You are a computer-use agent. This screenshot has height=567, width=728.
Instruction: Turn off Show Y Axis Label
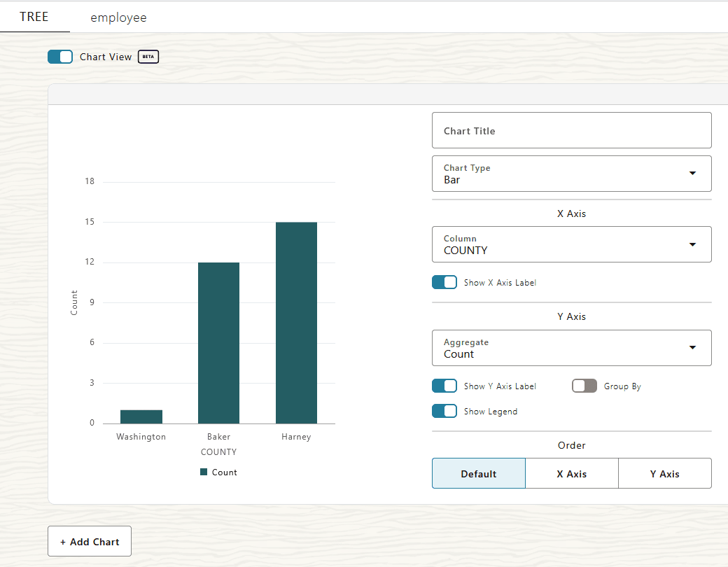[x=444, y=386]
